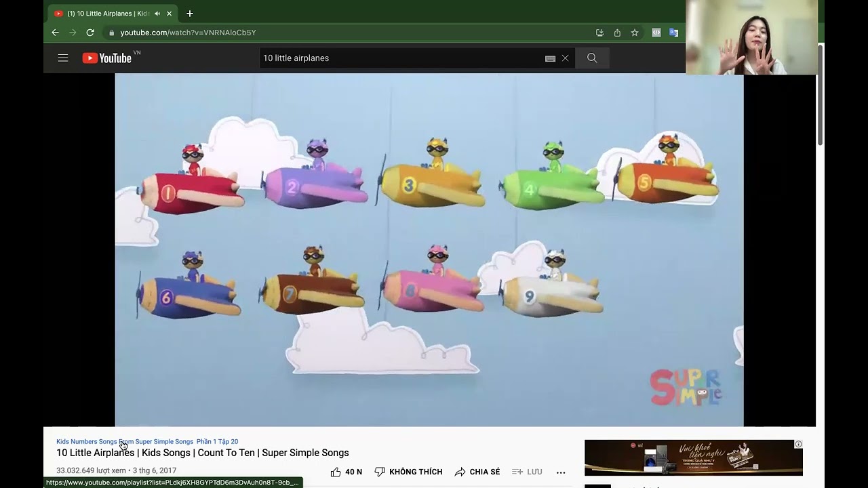Image resolution: width=868 pixels, height=488 pixels.
Task: Open the Phần 1 Tập 20 link
Action: [217, 442]
